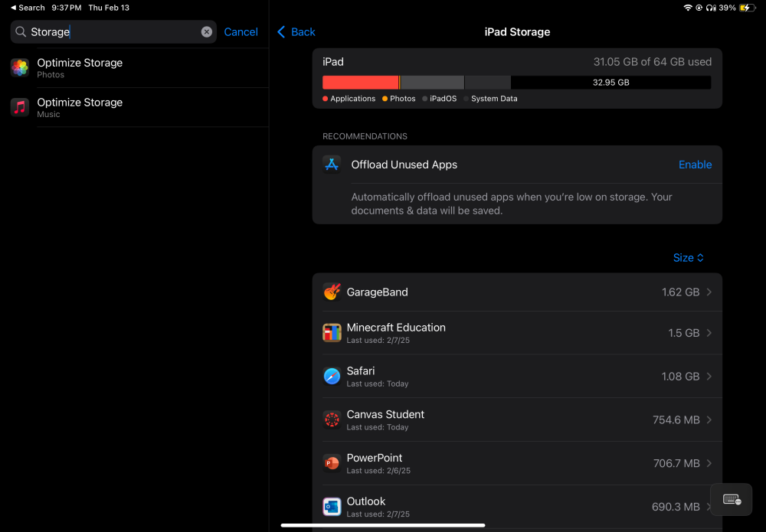Tap Cancel to dismiss search
Viewport: 766px width, 532px height.
(241, 31)
